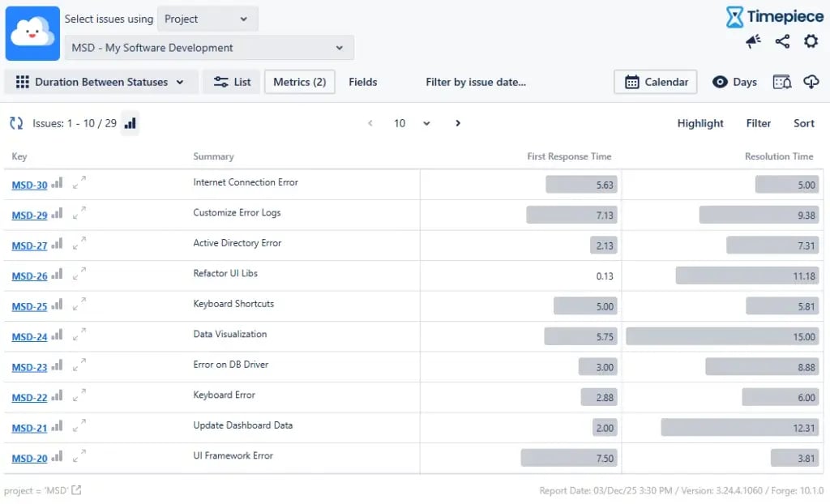Click the report search icon beside Days
This screenshot has height=504, width=830.
pyautogui.click(x=781, y=82)
